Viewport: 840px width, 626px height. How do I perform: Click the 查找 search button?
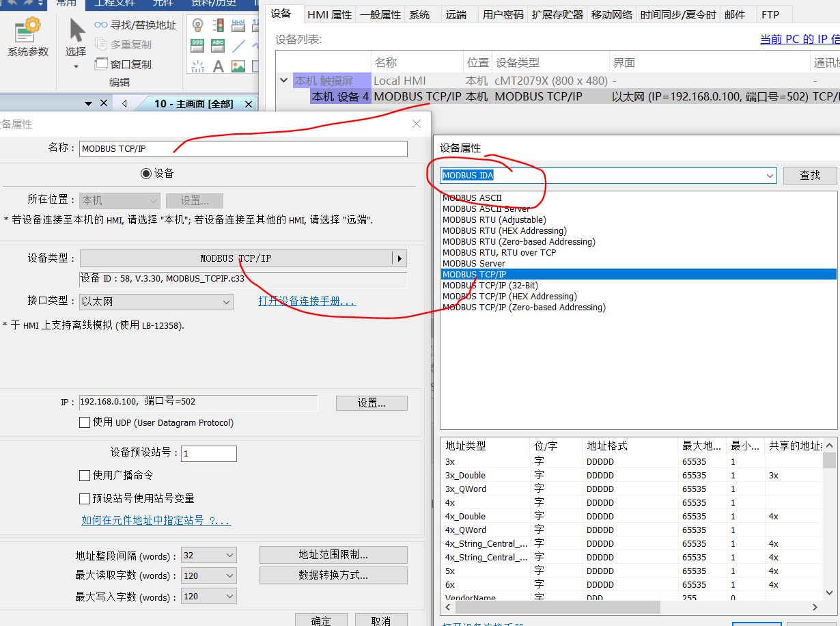tap(809, 175)
